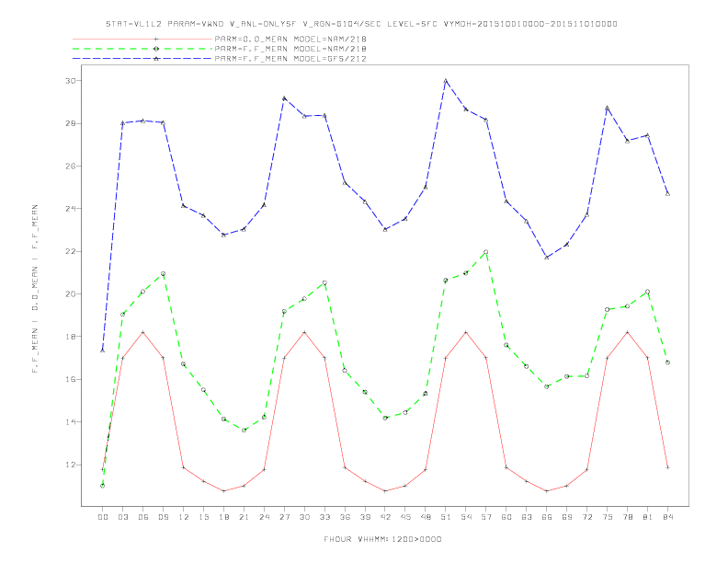Click x-axis tick label 12
The image size is (728, 563).
[184, 517]
